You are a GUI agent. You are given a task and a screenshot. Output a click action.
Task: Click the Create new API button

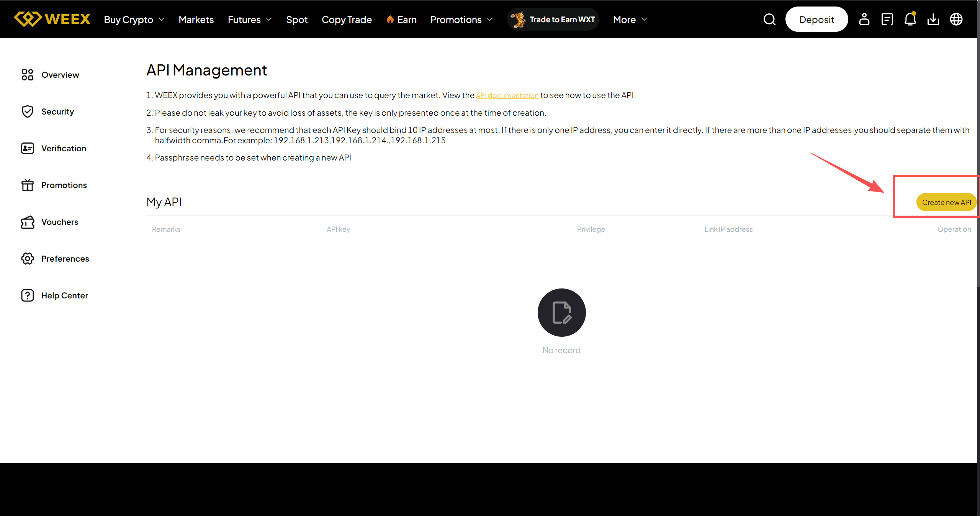[946, 202]
